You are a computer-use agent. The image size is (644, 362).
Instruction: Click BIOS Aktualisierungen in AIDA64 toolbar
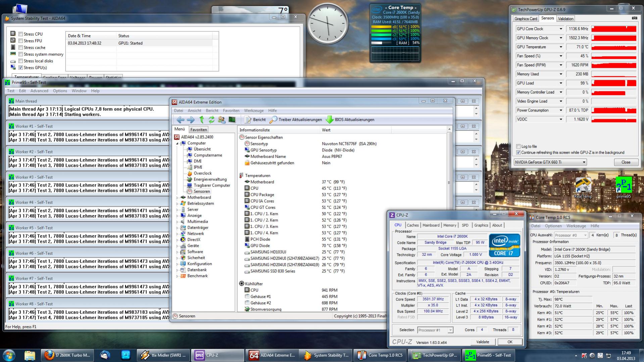tap(350, 120)
